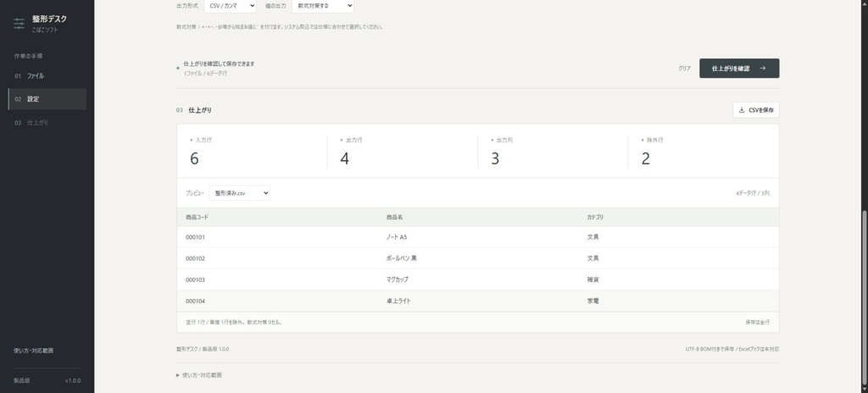The width and height of the screenshot is (868, 393).
Task: Open the 出力形式 CSV / カンマ dropdown
Action: coord(230,6)
